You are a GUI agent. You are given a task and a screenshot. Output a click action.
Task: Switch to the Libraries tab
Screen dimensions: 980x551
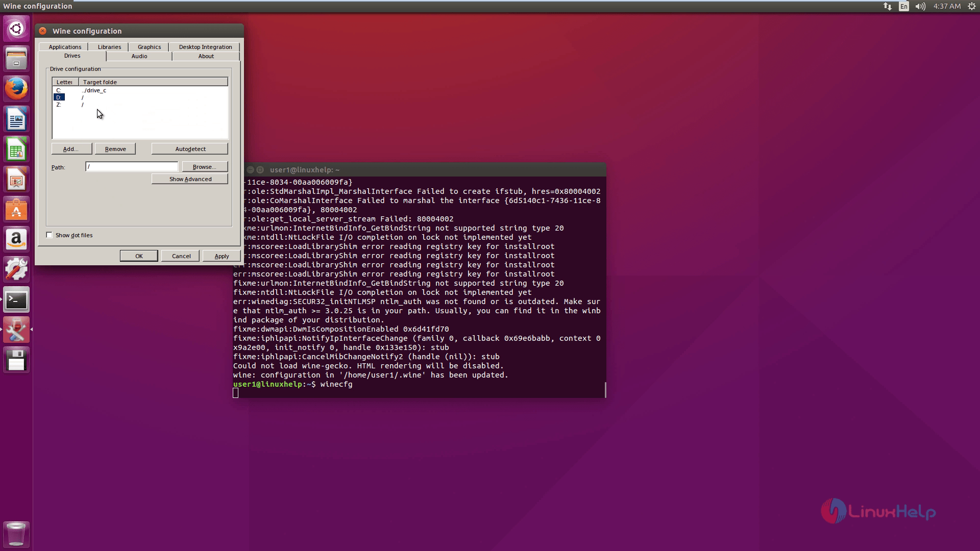point(109,46)
